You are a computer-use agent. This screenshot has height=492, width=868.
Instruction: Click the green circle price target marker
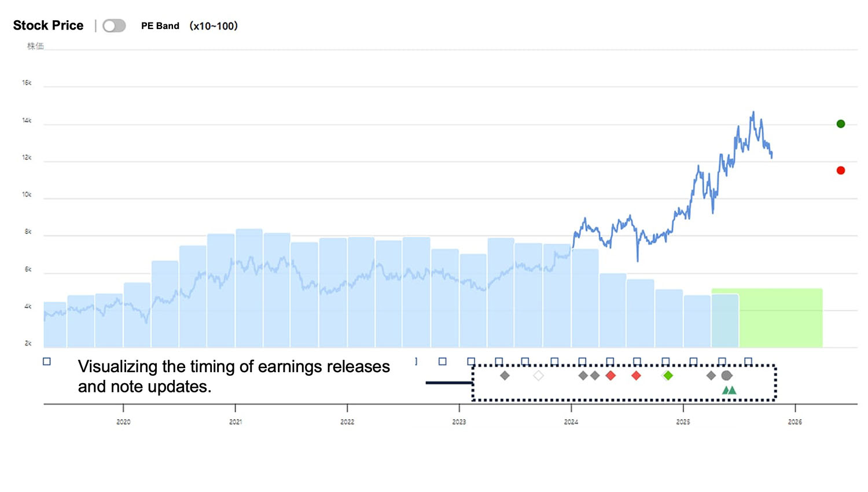[841, 124]
